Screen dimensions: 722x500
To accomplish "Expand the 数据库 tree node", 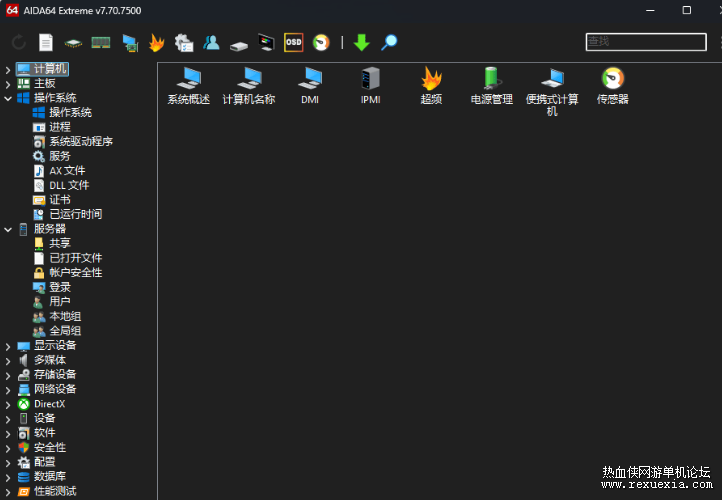I will pyautogui.click(x=8, y=477).
